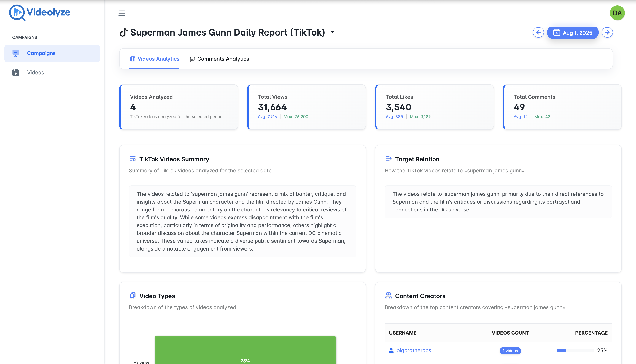This screenshot has height=364, width=636.
Task: Open Campaigns in the sidebar
Action: 52,53
